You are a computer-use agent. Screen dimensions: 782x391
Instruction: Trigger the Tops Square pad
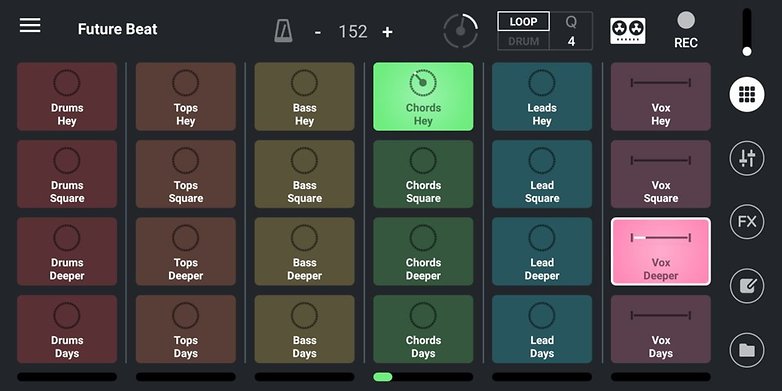186,174
